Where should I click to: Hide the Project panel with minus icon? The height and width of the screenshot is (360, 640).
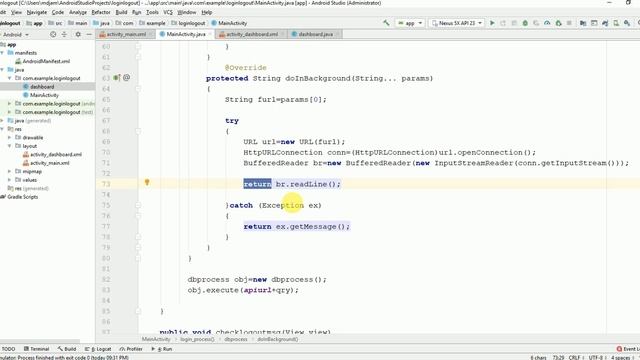coord(89,35)
